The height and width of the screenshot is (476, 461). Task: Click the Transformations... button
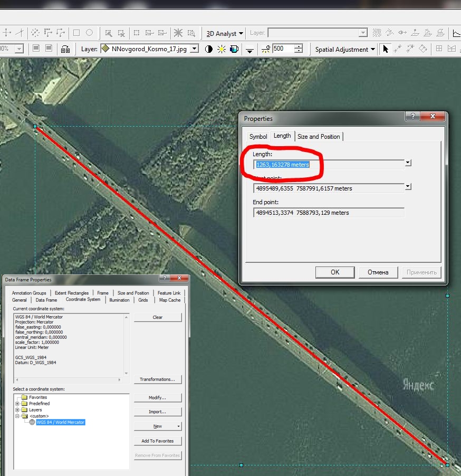[x=157, y=379]
